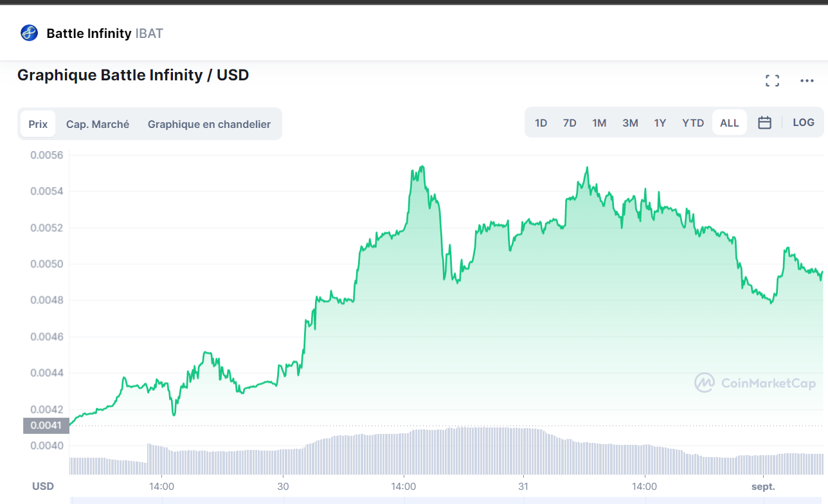Viewport: 828px width, 504px height.
Task: Switch to Graphique en chandelier tab
Action: click(x=209, y=124)
